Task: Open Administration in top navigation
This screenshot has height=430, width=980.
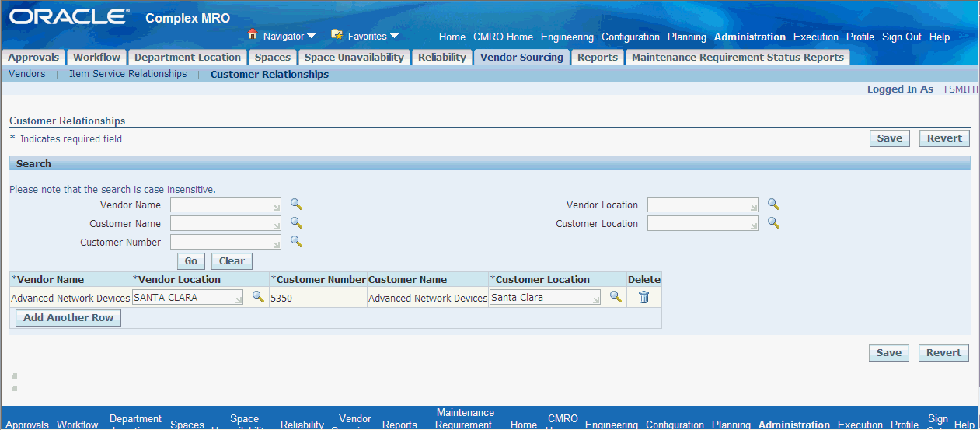Action: (750, 37)
